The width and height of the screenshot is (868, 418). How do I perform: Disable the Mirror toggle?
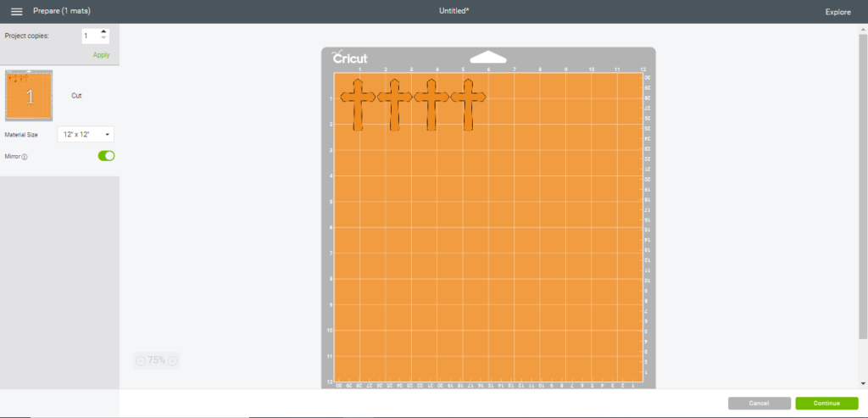tap(106, 156)
